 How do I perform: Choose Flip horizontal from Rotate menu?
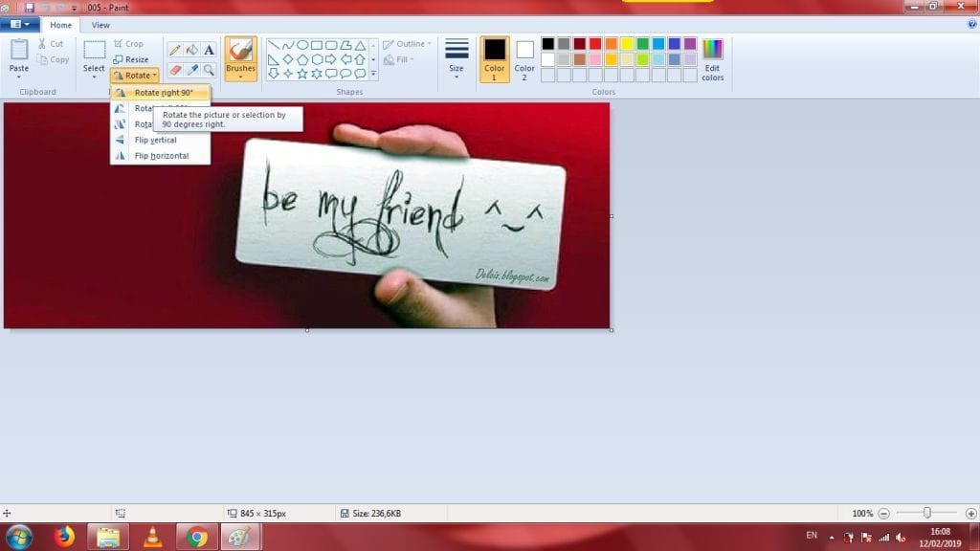(x=161, y=156)
